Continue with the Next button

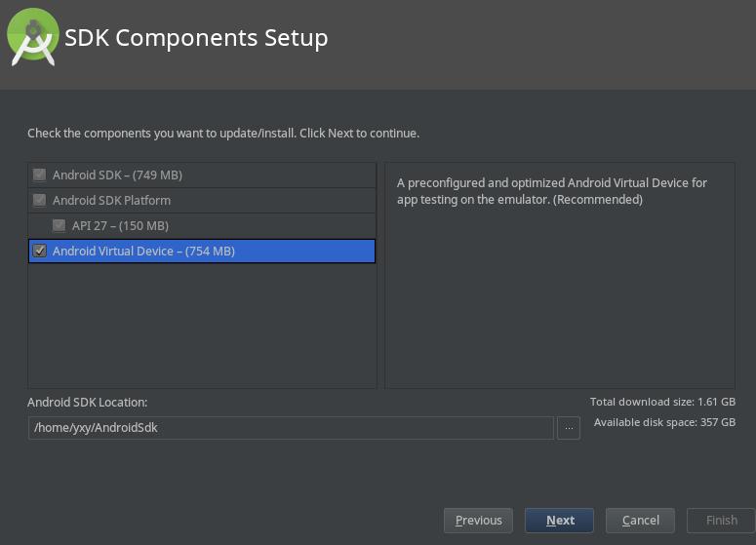point(559,521)
